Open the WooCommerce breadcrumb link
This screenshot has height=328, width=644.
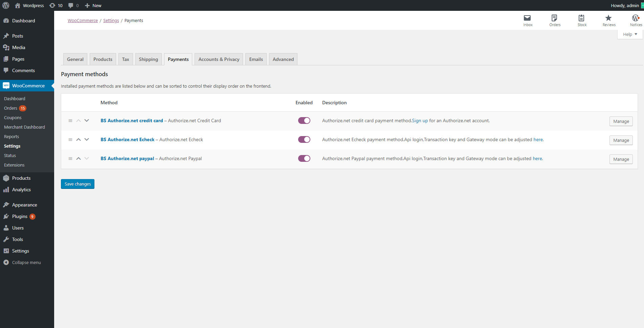[x=83, y=21]
